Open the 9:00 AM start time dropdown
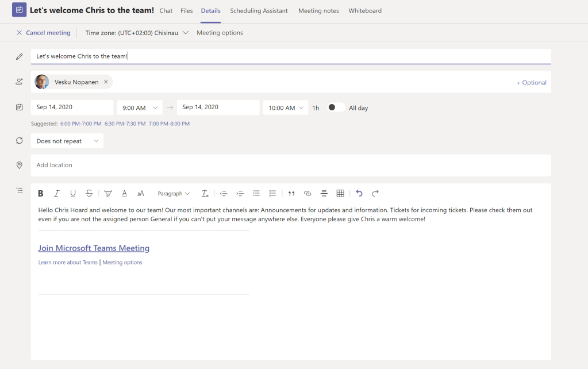The width and height of the screenshot is (588, 369). (x=140, y=107)
